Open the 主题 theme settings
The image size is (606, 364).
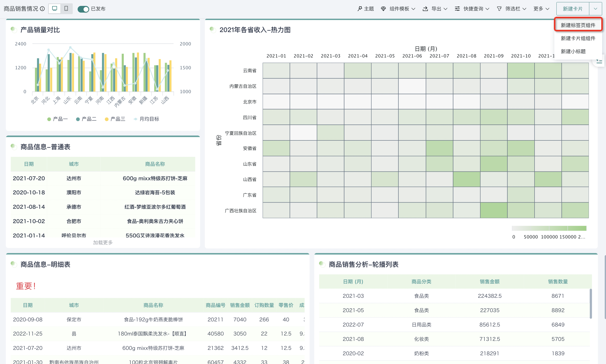click(365, 9)
